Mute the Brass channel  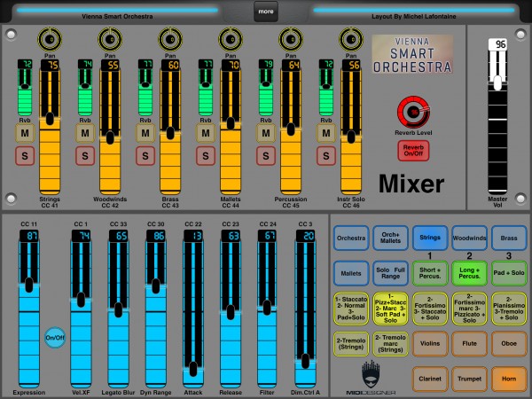145,133
